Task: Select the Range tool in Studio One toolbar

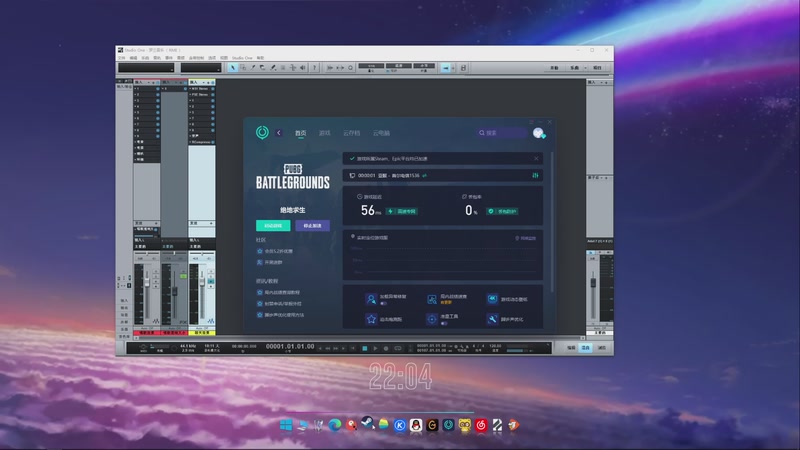Action: coord(243,67)
